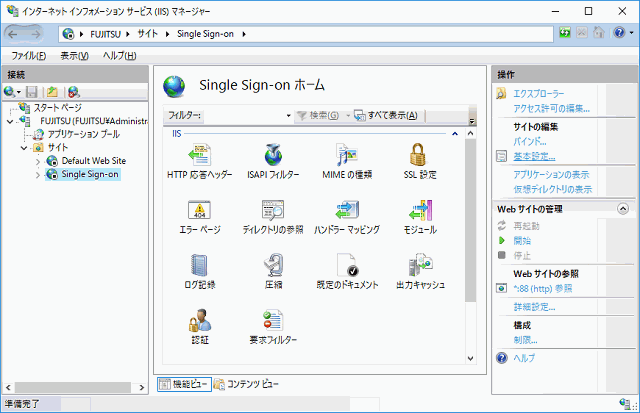Open MIME の種類 feature
The width and height of the screenshot is (640, 413).
pyautogui.click(x=347, y=161)
